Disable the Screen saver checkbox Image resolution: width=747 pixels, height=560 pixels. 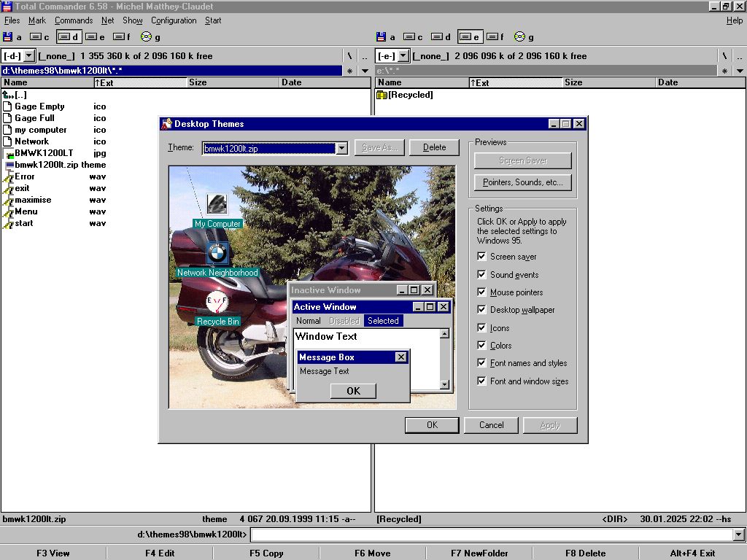(481, 257)
